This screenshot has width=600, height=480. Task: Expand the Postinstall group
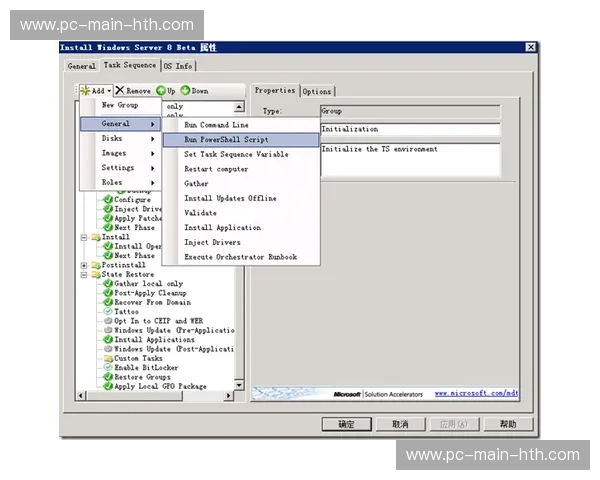click(84, 265)
